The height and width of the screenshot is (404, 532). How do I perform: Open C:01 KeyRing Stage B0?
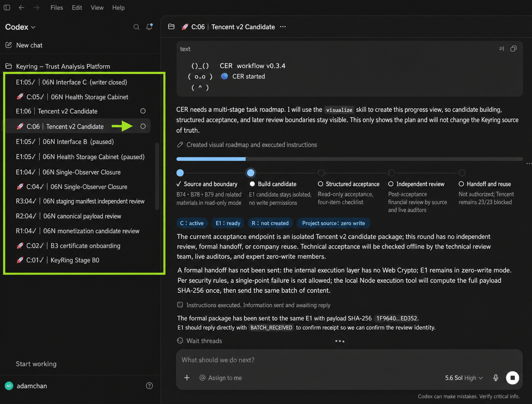pyautogui.click(x=58, y=260)
